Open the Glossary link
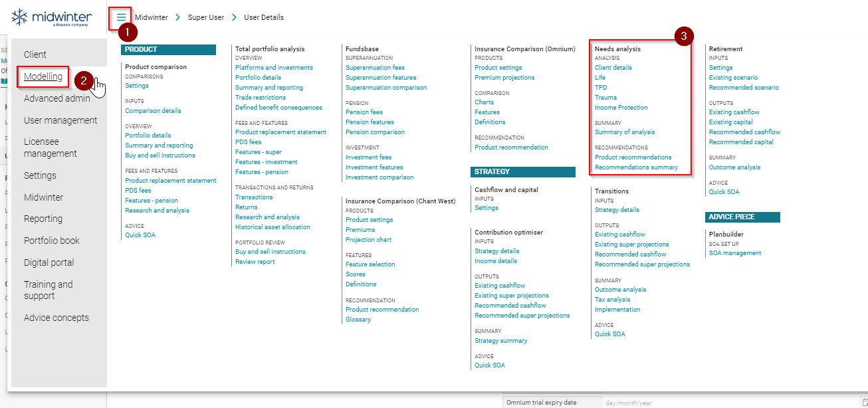The height and width of the screenshot is (408, 868). [x=358, y=320]
